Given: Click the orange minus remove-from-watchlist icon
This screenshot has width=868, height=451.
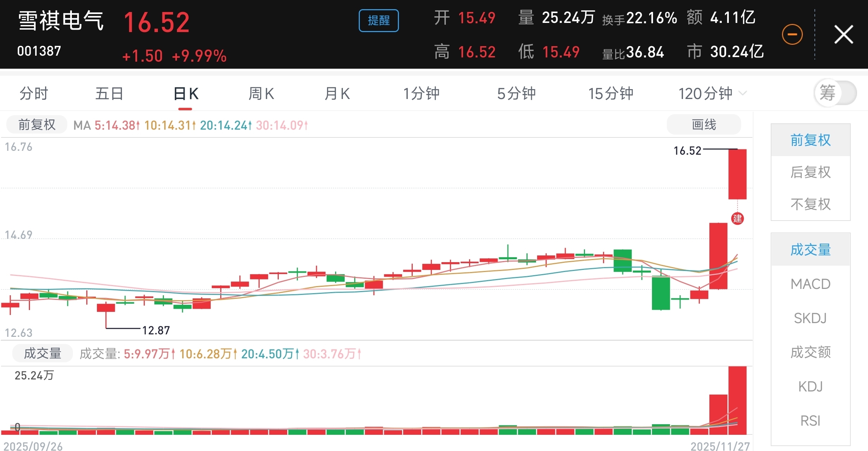Looking at the screenshot, I should (x=792, y=35).
